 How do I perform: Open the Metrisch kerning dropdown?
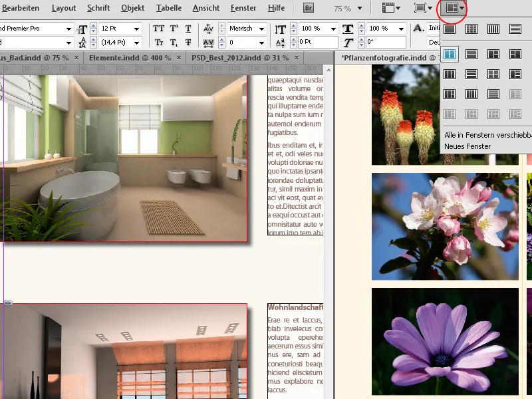(262, 29)
